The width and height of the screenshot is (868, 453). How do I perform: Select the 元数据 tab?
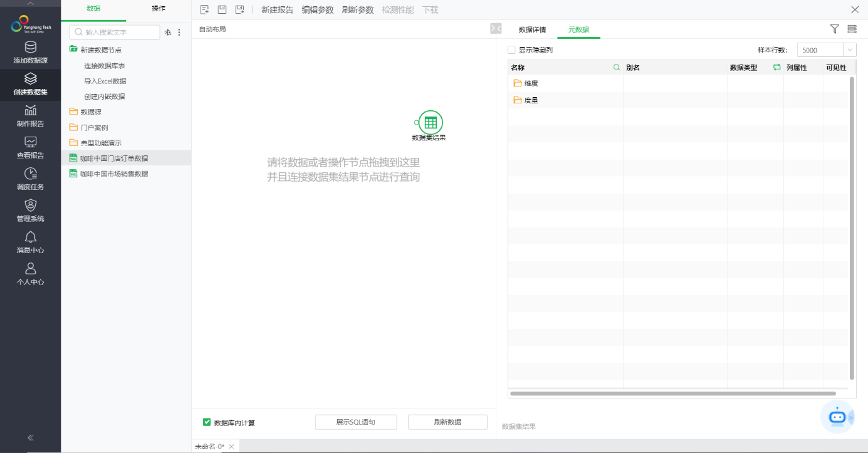coord(578,29)
